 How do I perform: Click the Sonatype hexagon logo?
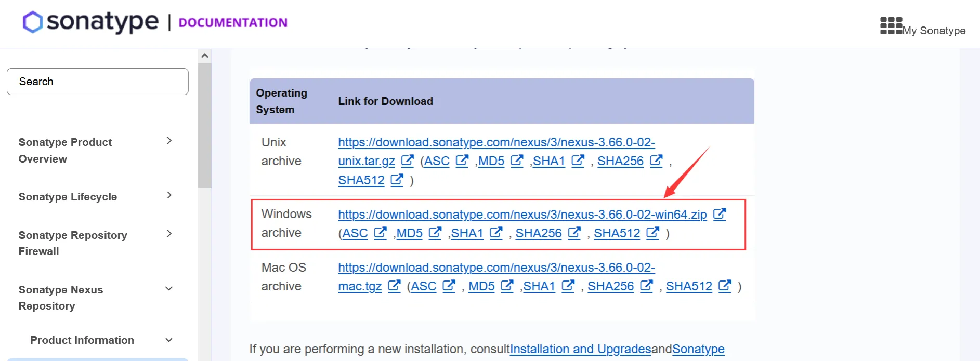33,22
